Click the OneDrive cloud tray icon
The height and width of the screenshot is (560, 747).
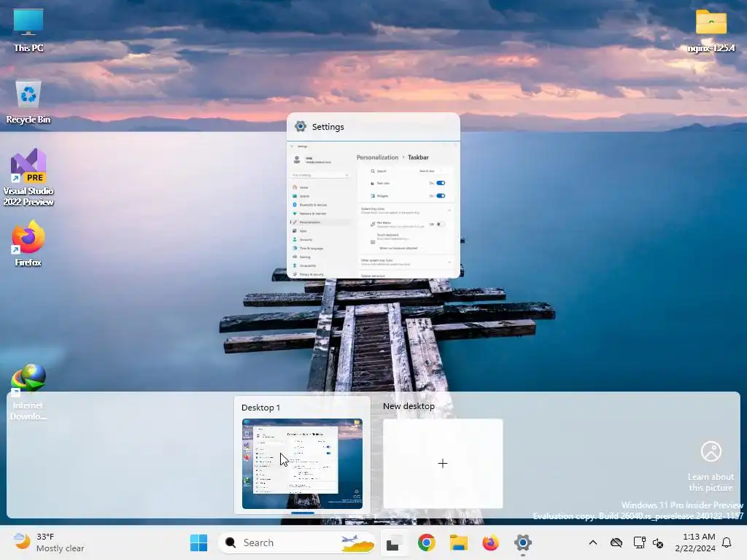click(x=616, y=542)
